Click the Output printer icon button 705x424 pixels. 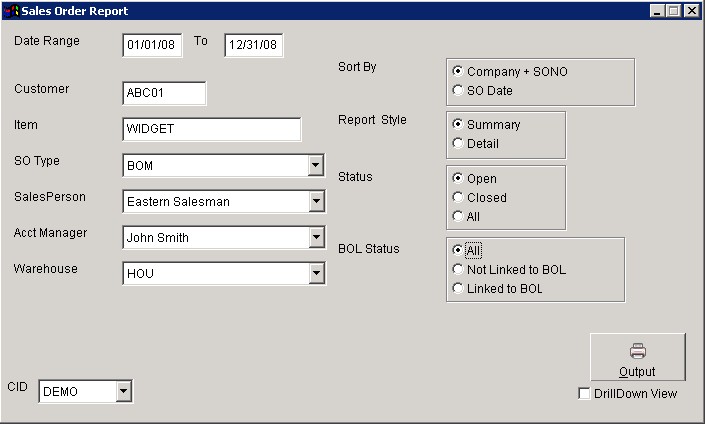638,357
